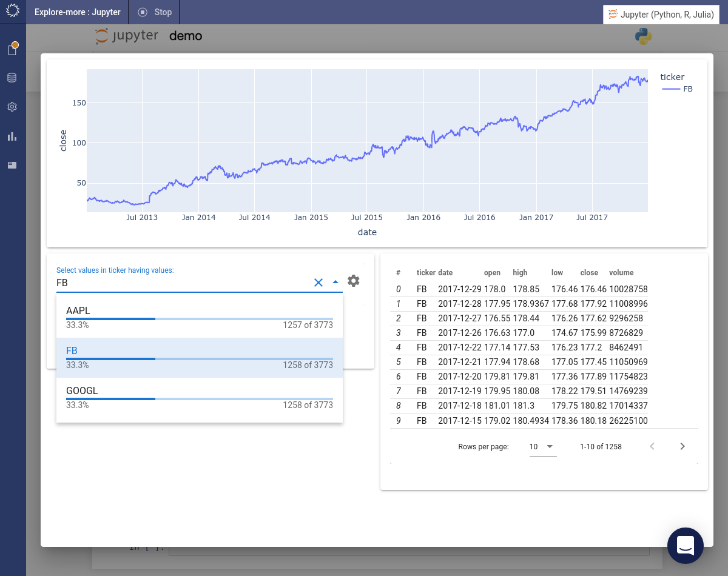Viewport: 728px width, 576px height.
Task: Go to previous table page
Action: pos(652,446)
